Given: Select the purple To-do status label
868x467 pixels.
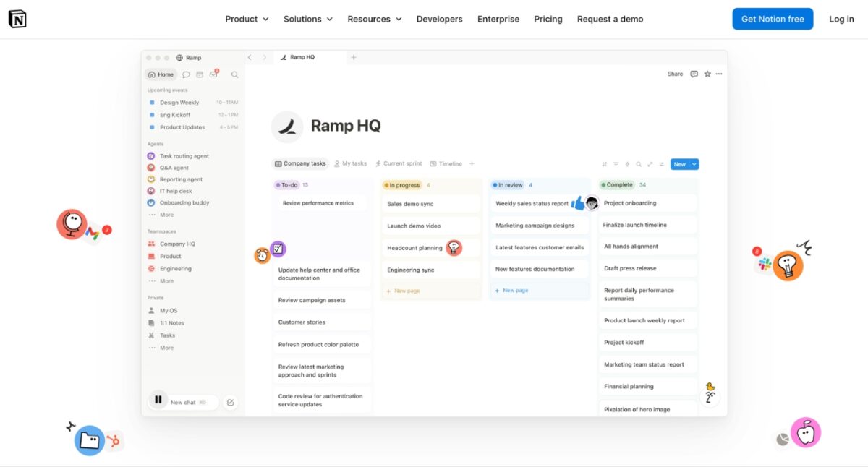Looking at the screenshot, I should click(x=287, y=185).
